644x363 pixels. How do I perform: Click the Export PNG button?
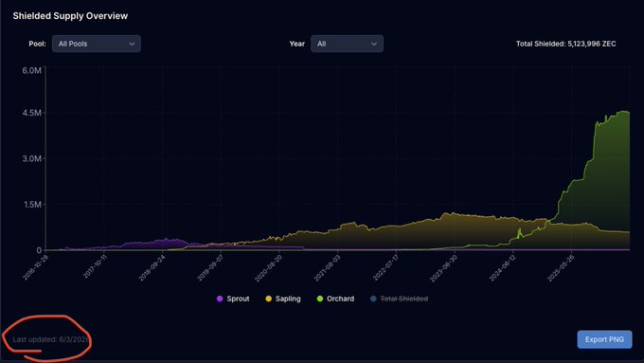[x=604, y=339]
